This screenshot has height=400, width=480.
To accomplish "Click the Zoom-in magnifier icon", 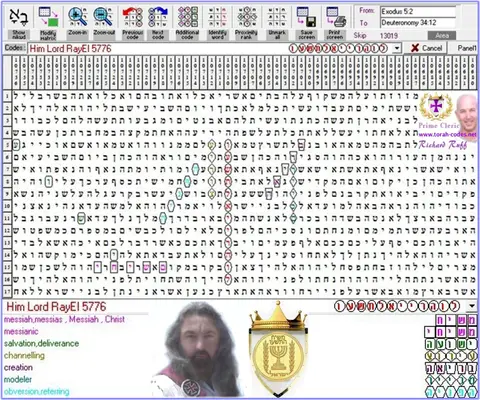I will coord(77,17).
